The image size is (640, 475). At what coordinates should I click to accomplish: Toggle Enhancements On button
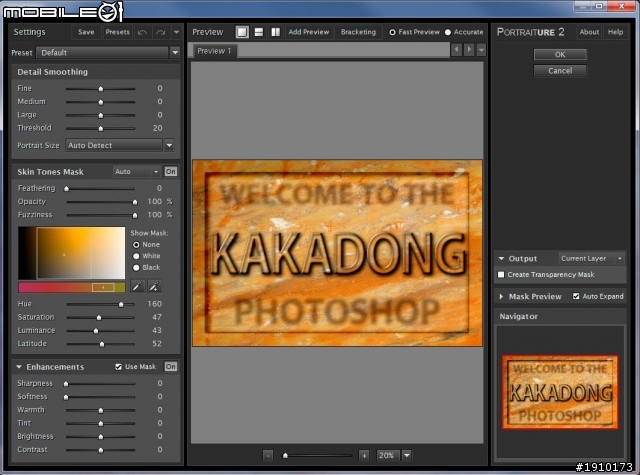pyautogui.click(x=171, y=366)
